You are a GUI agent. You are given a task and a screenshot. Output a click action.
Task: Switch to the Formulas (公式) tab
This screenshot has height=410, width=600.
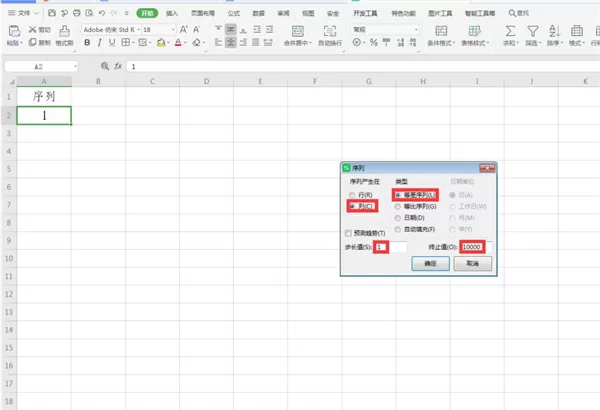click(234, 13)
